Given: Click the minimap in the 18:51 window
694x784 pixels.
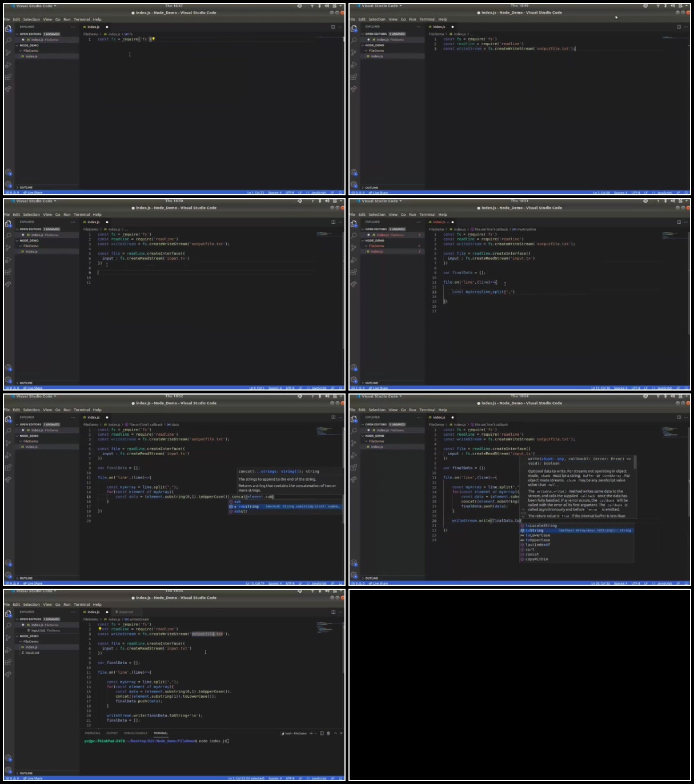Looking at the screenshot, I should [x=673, y=234].
